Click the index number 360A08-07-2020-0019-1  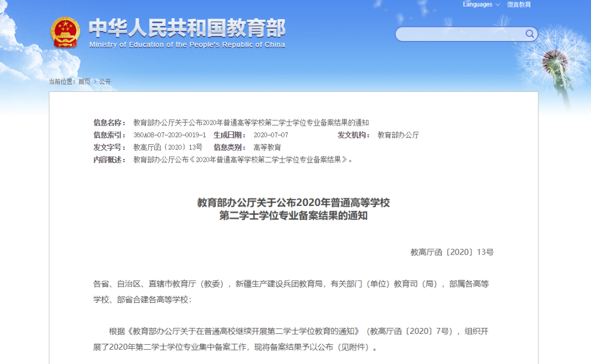click(170, 135)
